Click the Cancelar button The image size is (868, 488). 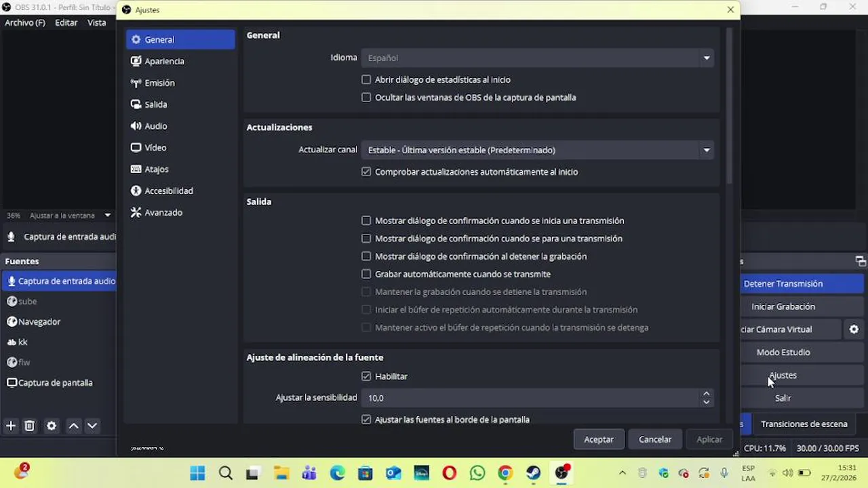click(655, 439)
